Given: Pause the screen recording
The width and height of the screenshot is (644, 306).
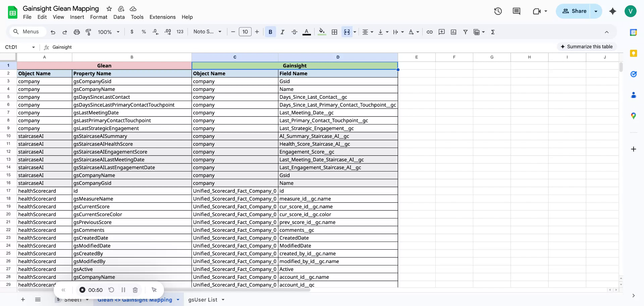Looking at the screenshot, I should [x=123, y=290].
